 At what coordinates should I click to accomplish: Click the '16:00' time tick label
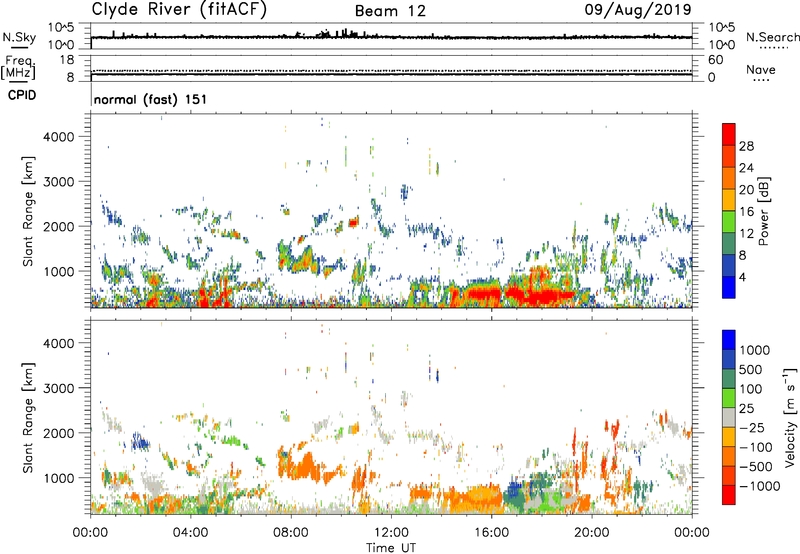(x=491, y=533)
